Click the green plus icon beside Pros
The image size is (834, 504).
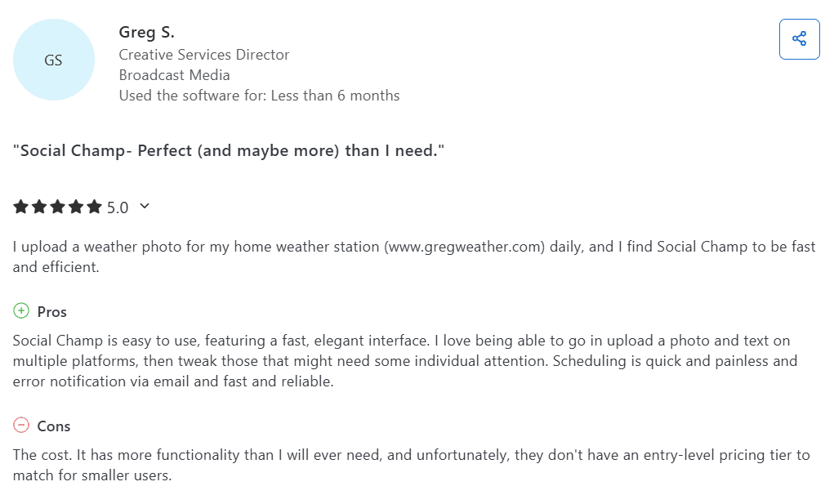point(21,311)
